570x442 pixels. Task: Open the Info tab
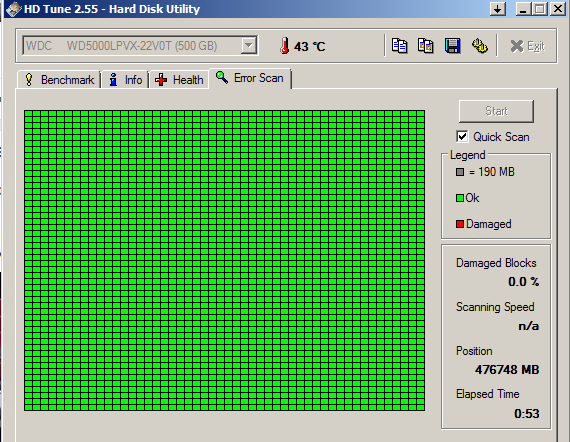125,80
